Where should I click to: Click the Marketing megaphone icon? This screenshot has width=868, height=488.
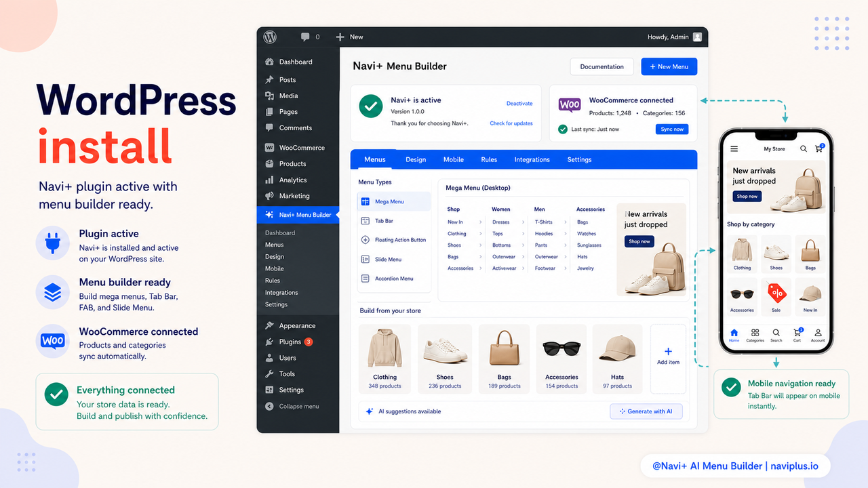[269, 196]
